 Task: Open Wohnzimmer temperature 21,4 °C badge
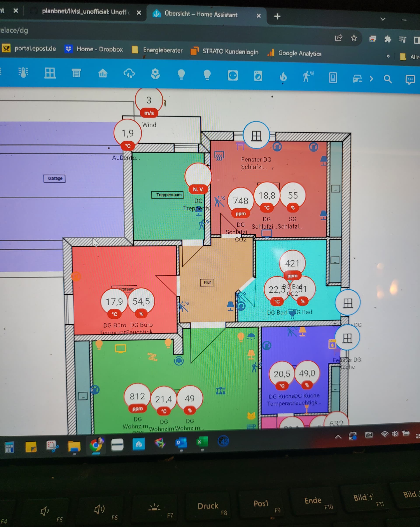164,401
